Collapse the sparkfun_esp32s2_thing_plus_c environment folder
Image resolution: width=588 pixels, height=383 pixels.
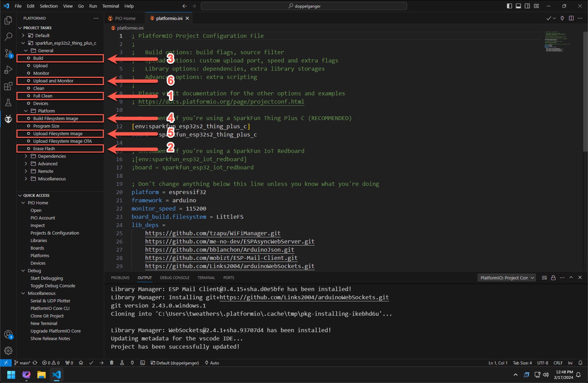pyautogui.click(x=23, y=43)
